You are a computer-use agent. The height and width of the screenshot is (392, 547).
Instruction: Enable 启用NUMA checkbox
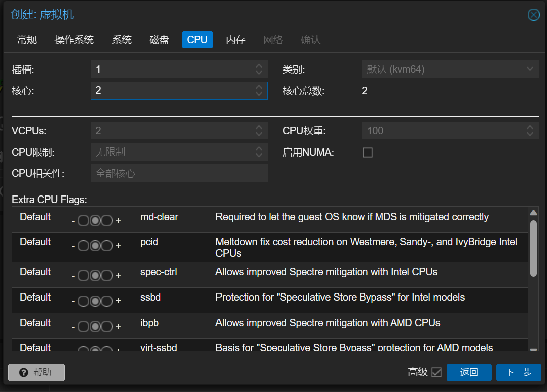click(368, 153)
